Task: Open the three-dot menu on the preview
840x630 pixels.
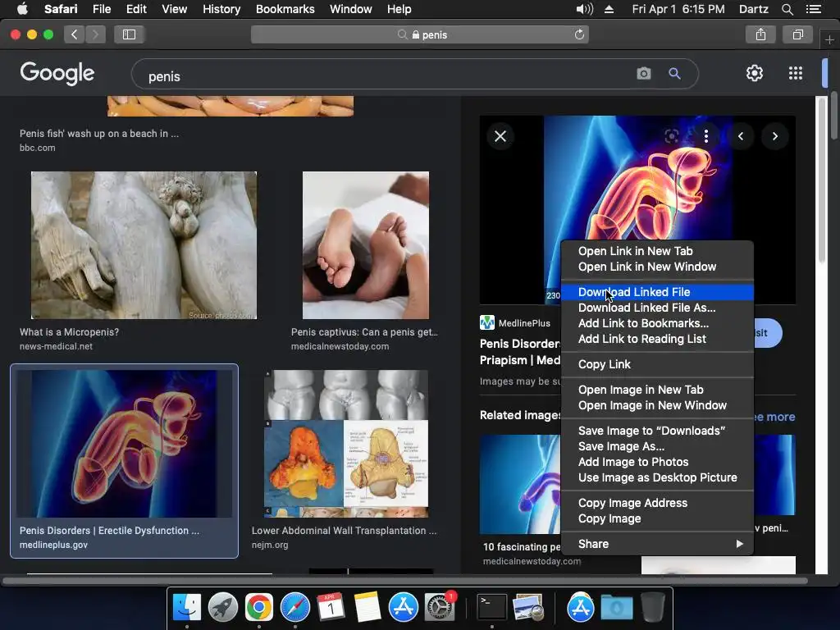Action: click(706, 136)
